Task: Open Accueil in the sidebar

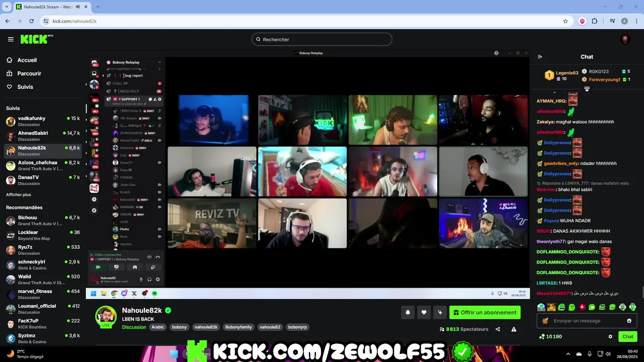Action: pos(27,60)
